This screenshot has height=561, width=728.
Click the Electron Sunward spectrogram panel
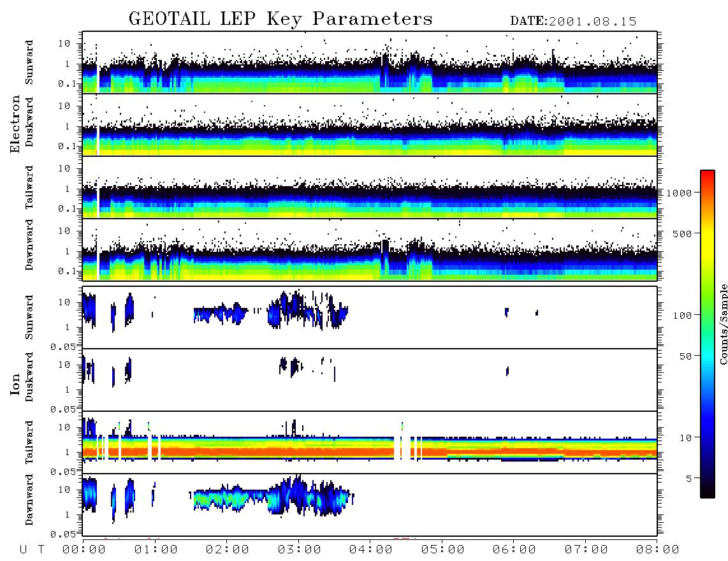(x=370, y=62)
